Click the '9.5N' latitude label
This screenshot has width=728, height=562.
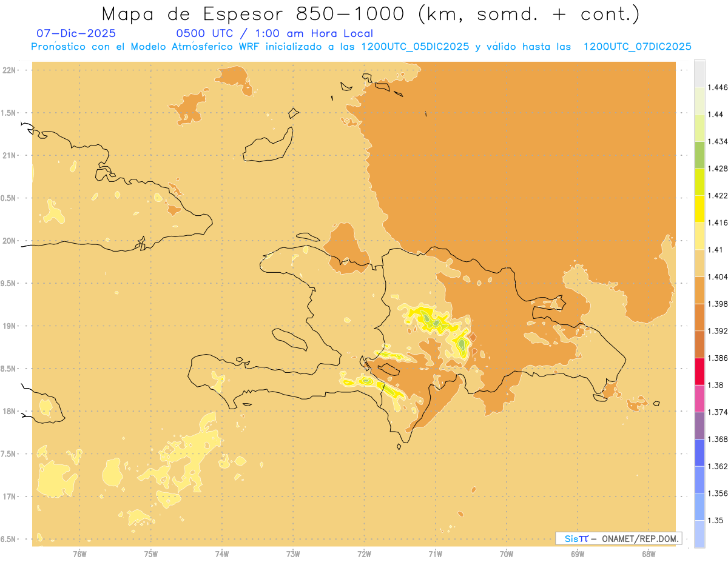[8, 284]
